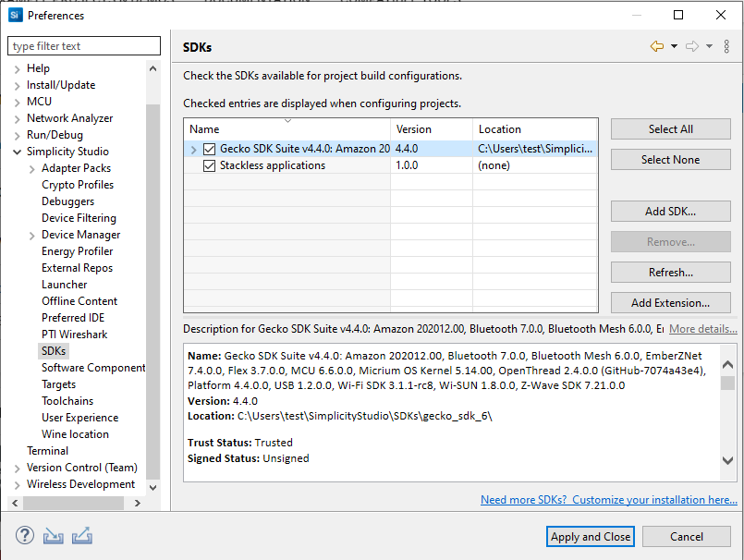This screenshot has width=744, height=560.
Task: Click the Add SDK button
Action: tap(670, 211)
